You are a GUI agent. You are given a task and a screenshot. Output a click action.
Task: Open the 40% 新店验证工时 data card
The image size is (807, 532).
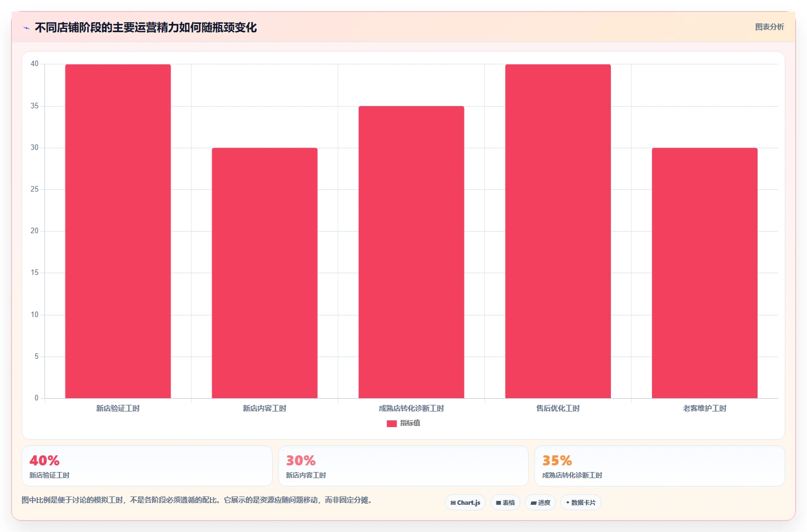pyautogui.click(x=147, y=466)
